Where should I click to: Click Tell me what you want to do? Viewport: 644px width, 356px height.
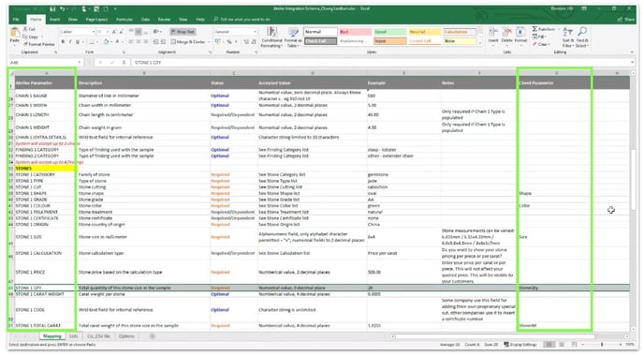241,20
